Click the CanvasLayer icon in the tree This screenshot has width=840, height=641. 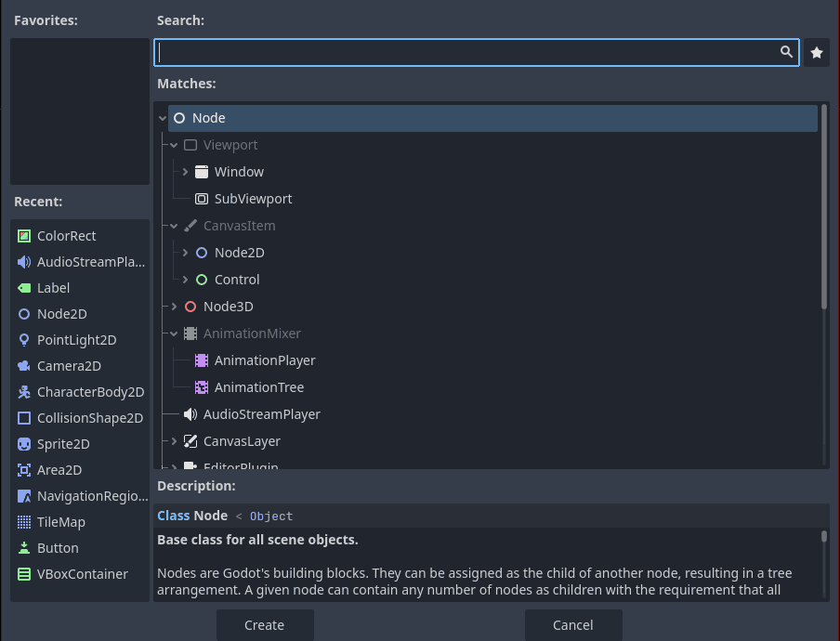190,441
